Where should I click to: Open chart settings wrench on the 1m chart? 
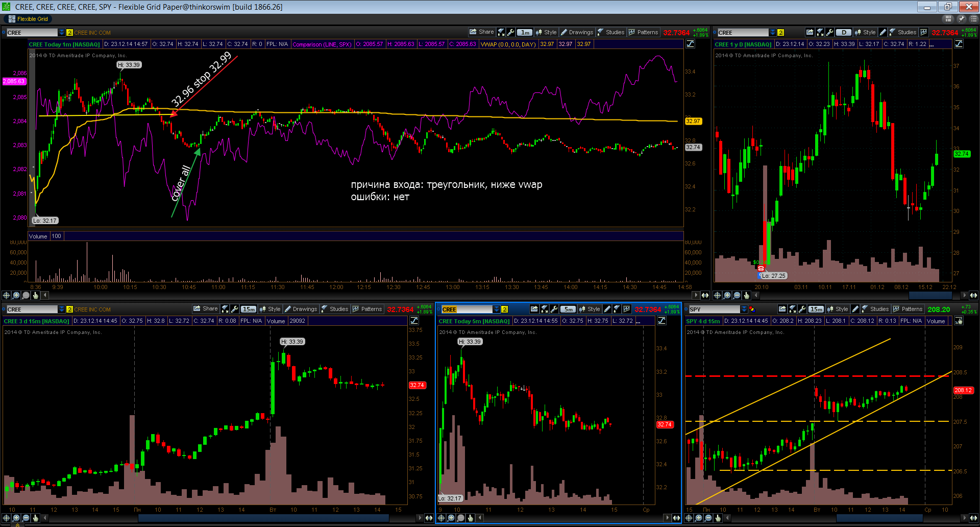(511, 32)
